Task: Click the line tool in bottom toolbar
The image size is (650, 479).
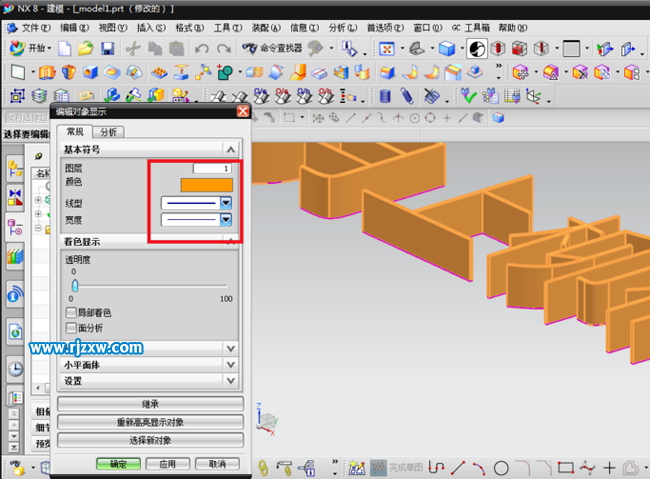Action: coord(458,468)
